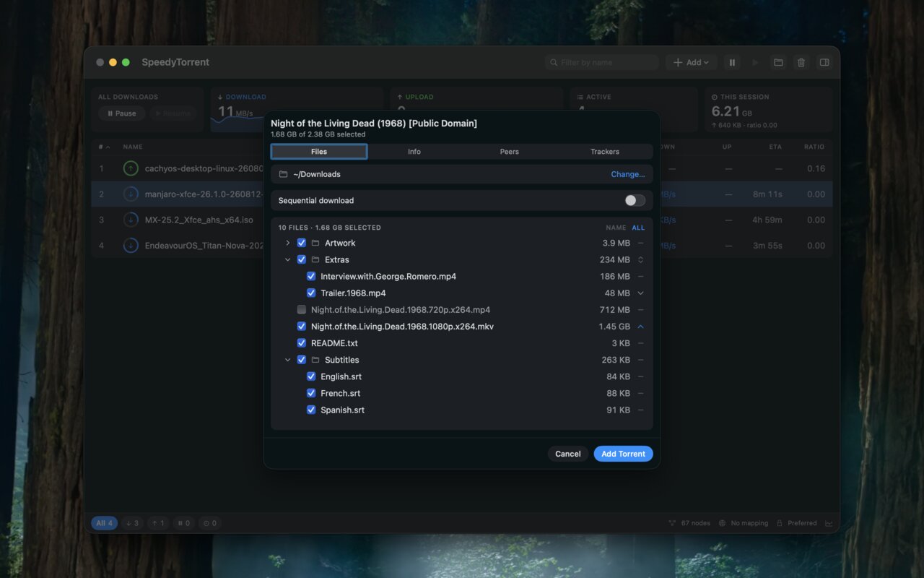
Task: Click the download status icon for MX-25.2_Xfce_ahs_x64.iso
Action: coord(131,220)
